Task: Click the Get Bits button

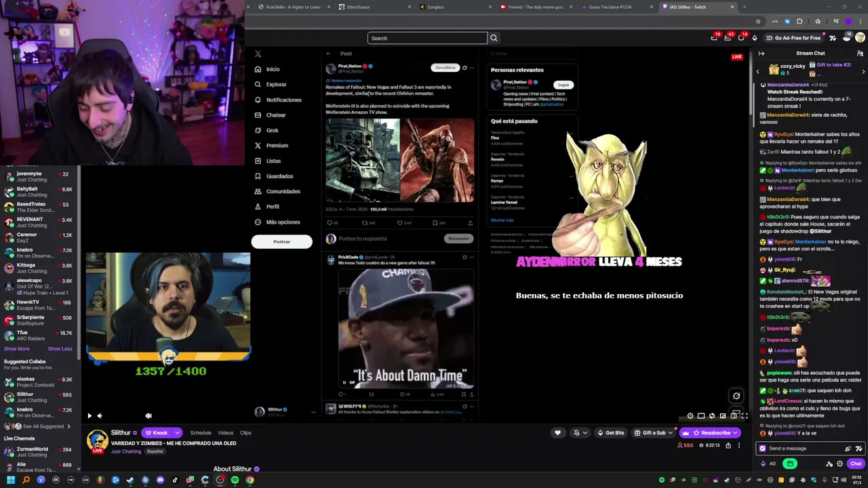Action: 610,432
